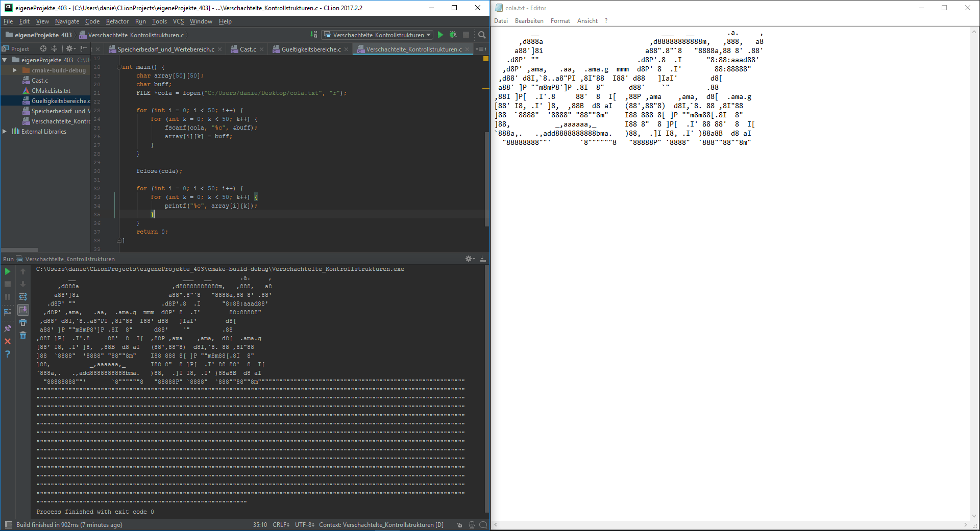Click the inspector hector icon in status bar

point(472,525)
